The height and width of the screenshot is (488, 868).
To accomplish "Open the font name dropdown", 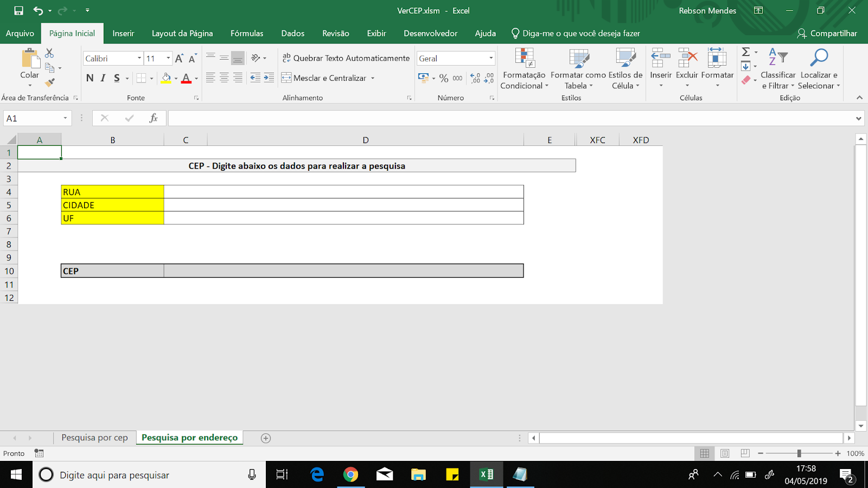I will (139, 58).
